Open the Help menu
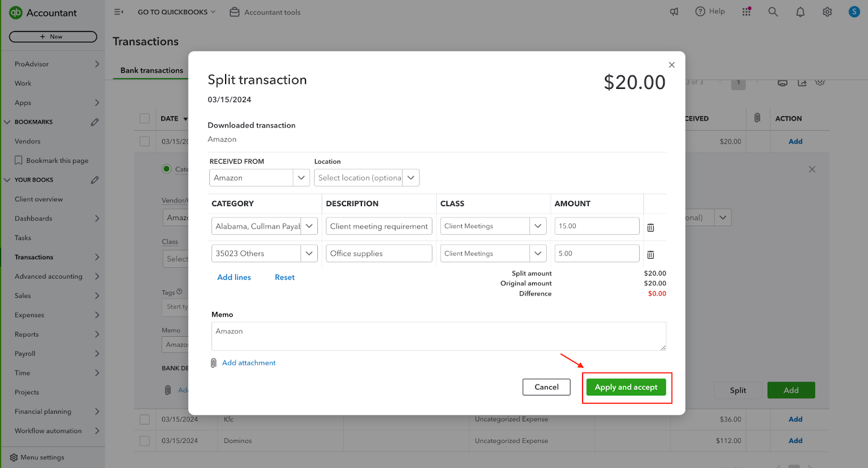The height and width of the screenshot is (468, 868). [710, 11]
